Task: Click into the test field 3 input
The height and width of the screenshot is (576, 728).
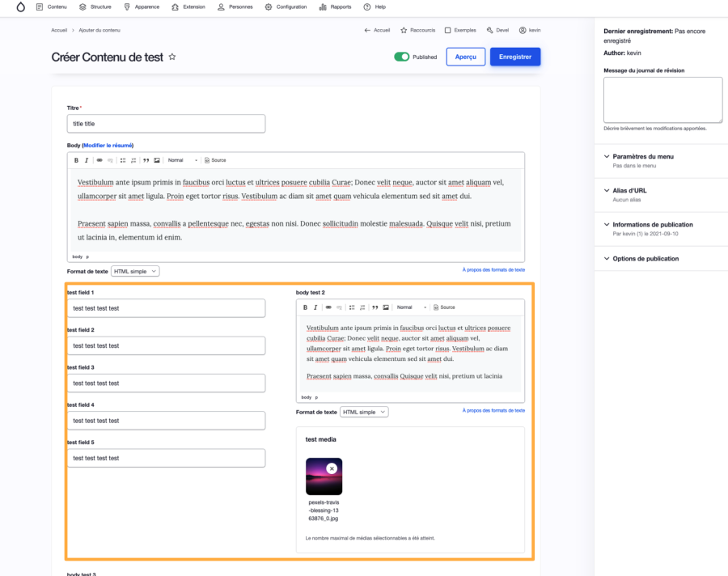Action: 166,383
